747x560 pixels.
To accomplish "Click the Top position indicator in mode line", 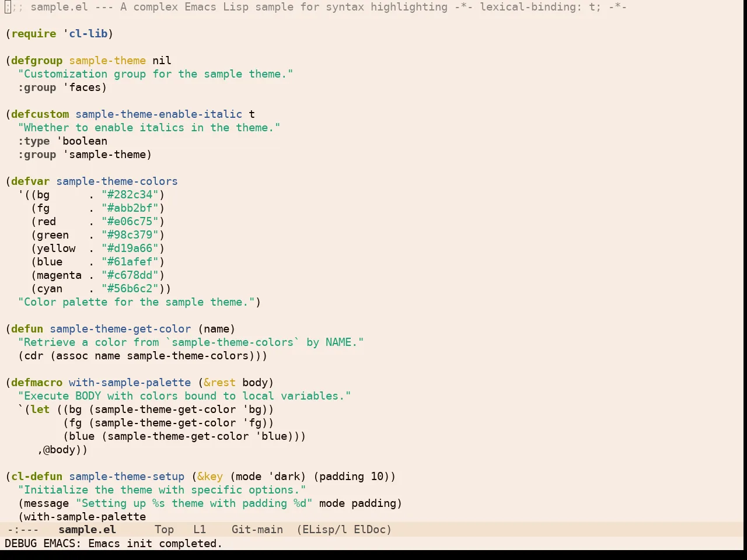I will pos(164,530).
